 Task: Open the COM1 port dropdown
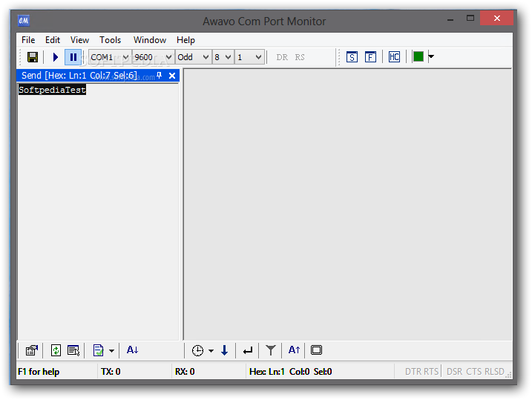110,57
